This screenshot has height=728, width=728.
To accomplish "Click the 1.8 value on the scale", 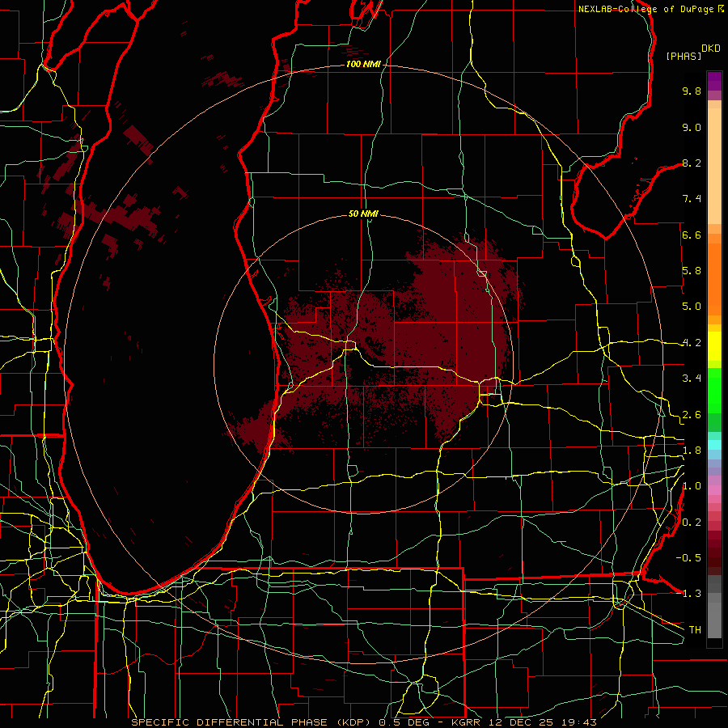I will point(692,451).
